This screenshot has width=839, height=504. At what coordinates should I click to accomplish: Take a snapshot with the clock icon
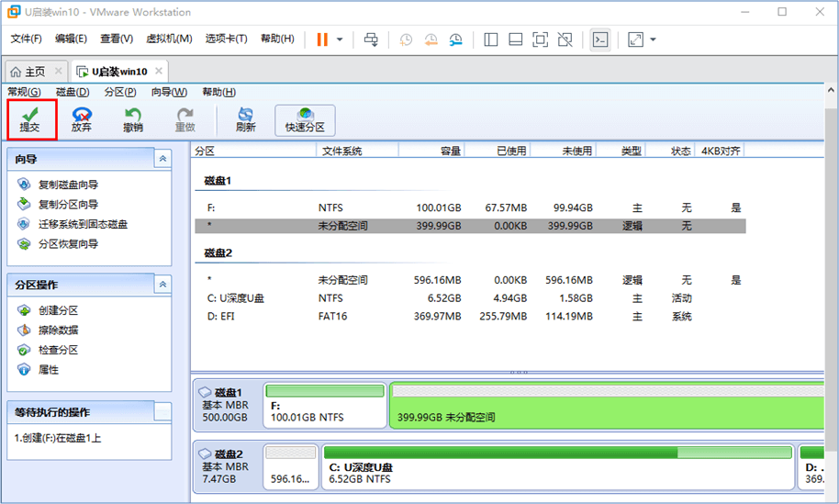(406, 39)
